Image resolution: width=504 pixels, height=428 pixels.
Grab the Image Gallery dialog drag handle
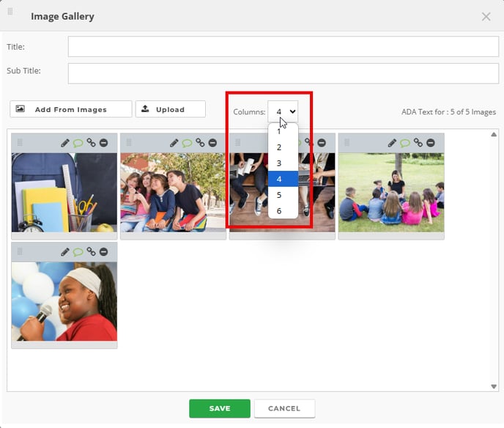click(10, 12)
